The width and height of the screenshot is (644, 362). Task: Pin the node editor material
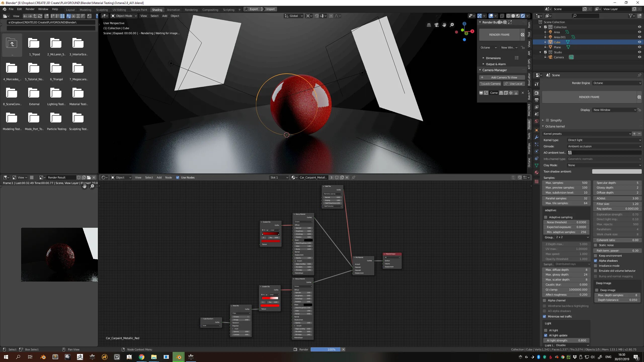click(353, 177)
